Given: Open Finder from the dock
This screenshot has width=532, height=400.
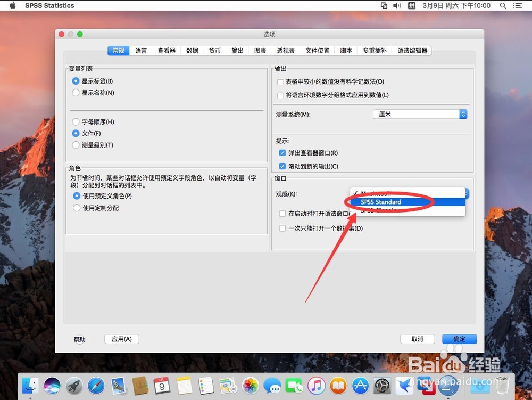Looking at the screenshot, I should 30,386.
